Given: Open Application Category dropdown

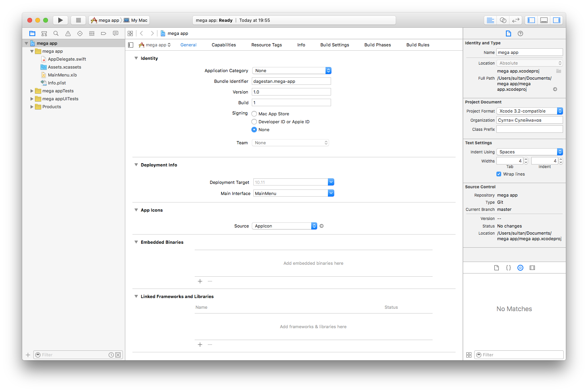Looking at the screenshot, I should (x=291, y=71).
